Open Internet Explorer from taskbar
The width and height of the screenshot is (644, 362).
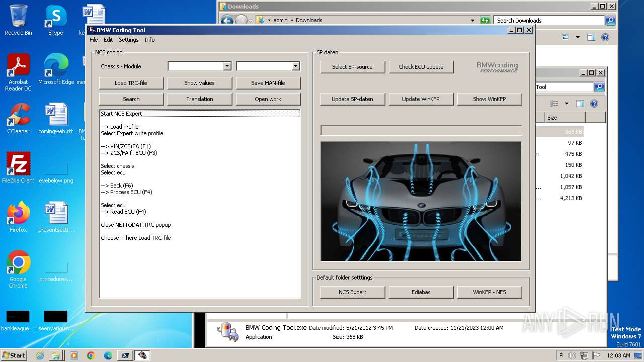pyautogui.click(x=40, y=355)
